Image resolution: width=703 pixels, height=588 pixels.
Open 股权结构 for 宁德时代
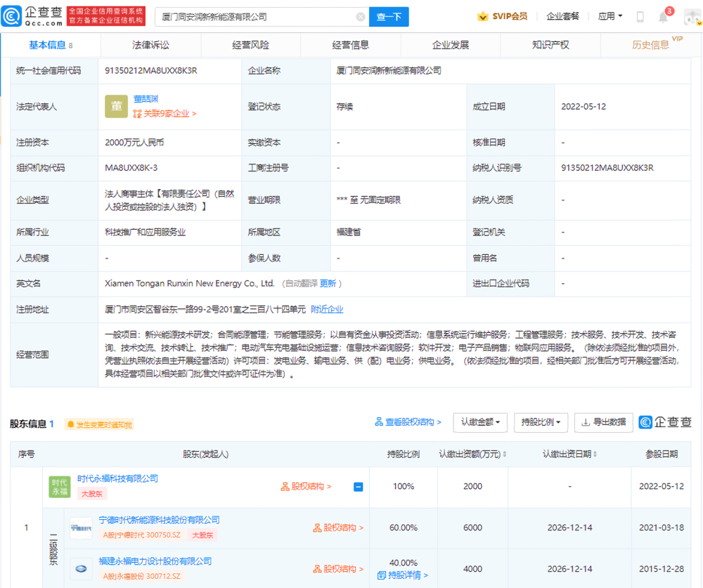coord(339,528)
